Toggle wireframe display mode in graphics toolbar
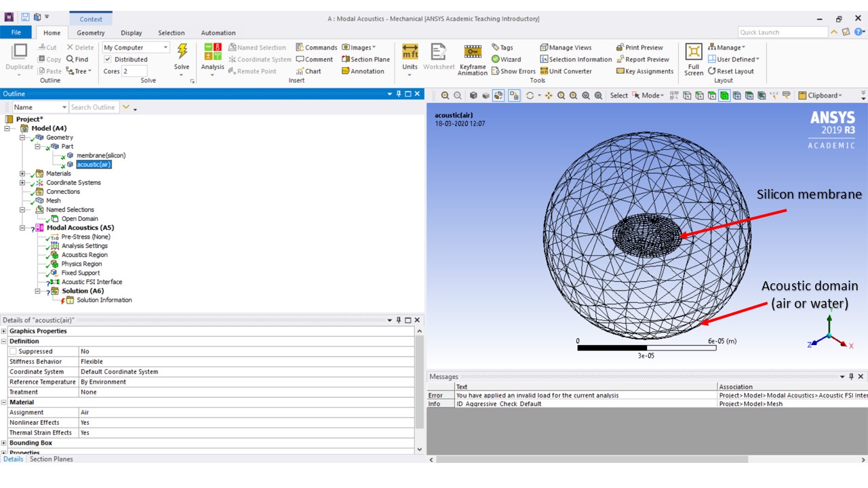The width and height of the screenshot is (868, 488). point(499,96)
